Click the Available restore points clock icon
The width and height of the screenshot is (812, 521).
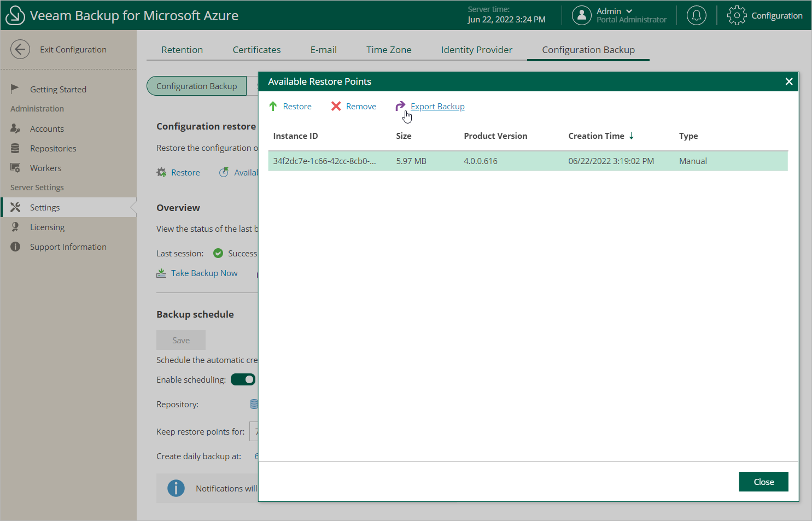224,172
